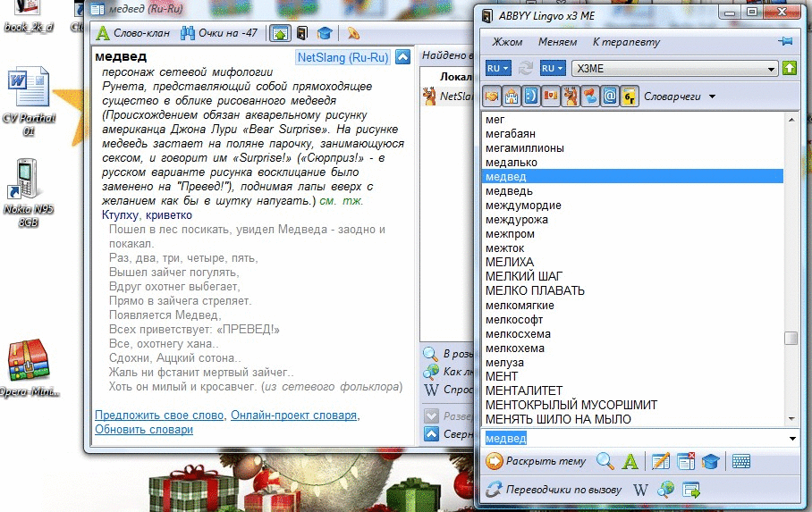Open the target language RU dropdown
Viewport: 812px width, 512px height.
tap(553, 68)
